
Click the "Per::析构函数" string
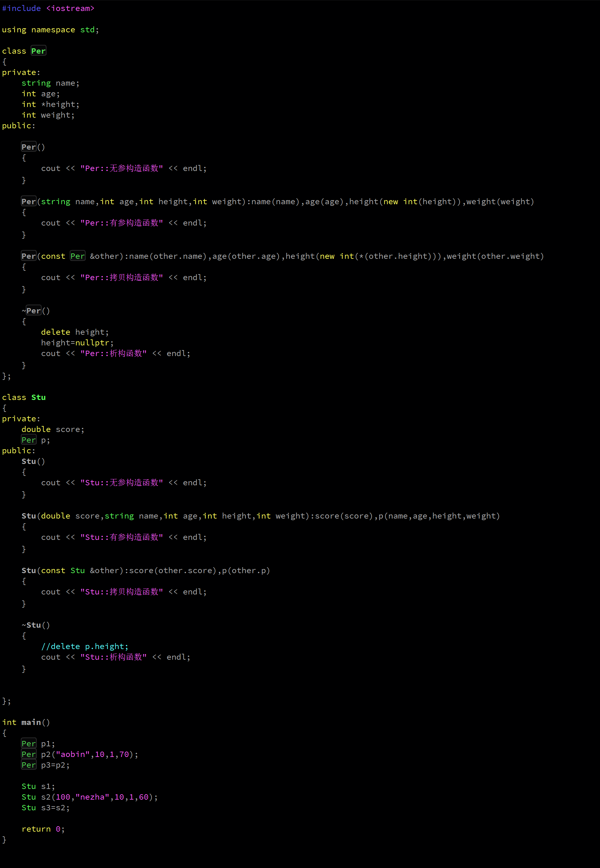(114, 353)
